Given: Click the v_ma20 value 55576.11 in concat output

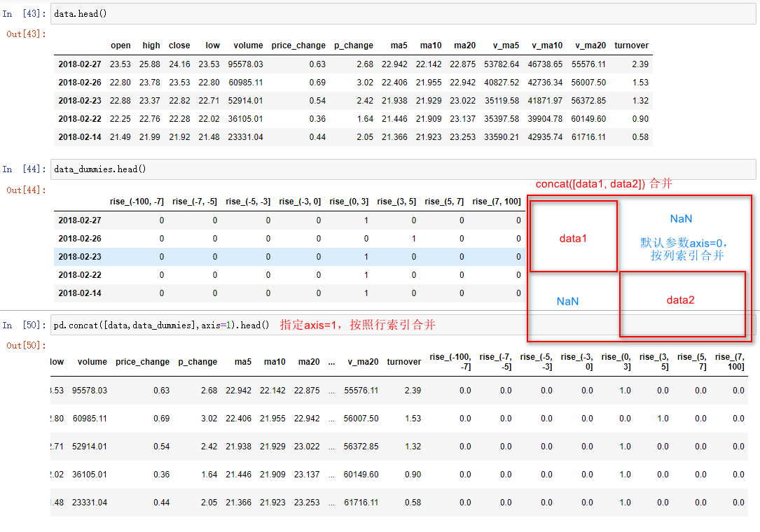Looking at the screenshot, I should pyautogui.click(x=361, y=390).
